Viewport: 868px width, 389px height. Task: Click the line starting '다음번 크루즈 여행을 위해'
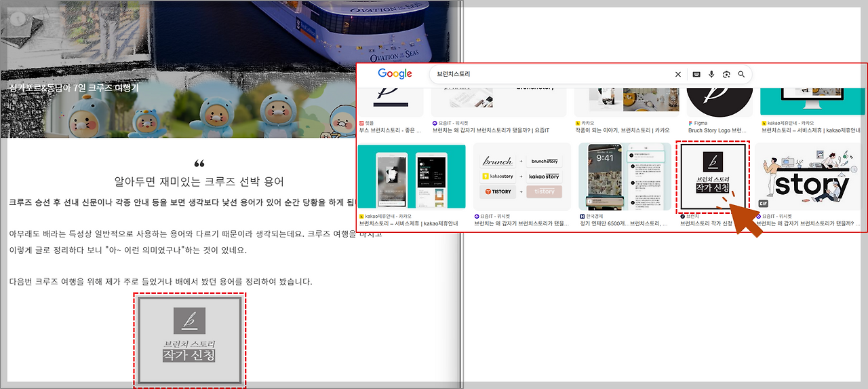click(161, 281)
